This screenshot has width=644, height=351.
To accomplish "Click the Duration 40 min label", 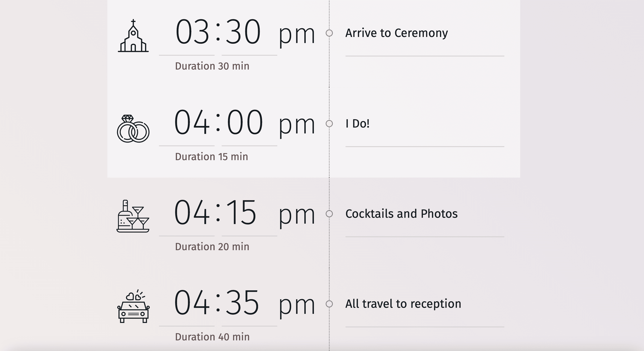I will 212,337.
